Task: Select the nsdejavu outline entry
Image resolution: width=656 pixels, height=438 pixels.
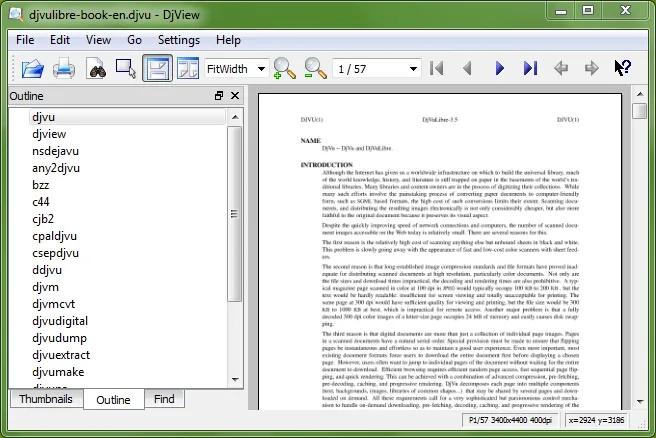Action: (x=55, y=151)
